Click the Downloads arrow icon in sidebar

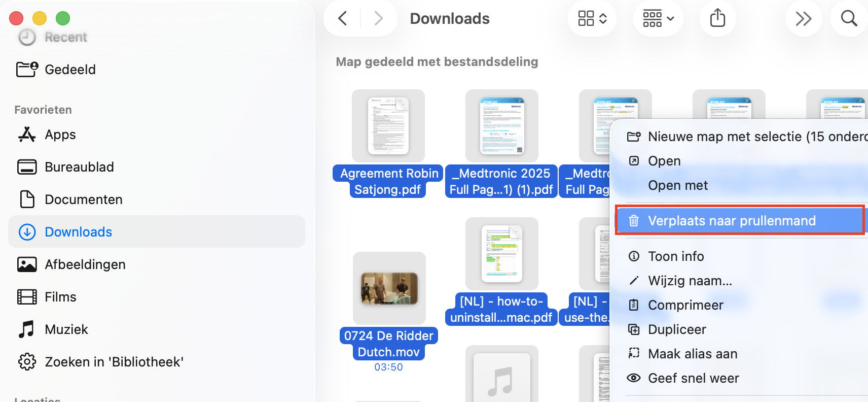(x=27, y=232)
